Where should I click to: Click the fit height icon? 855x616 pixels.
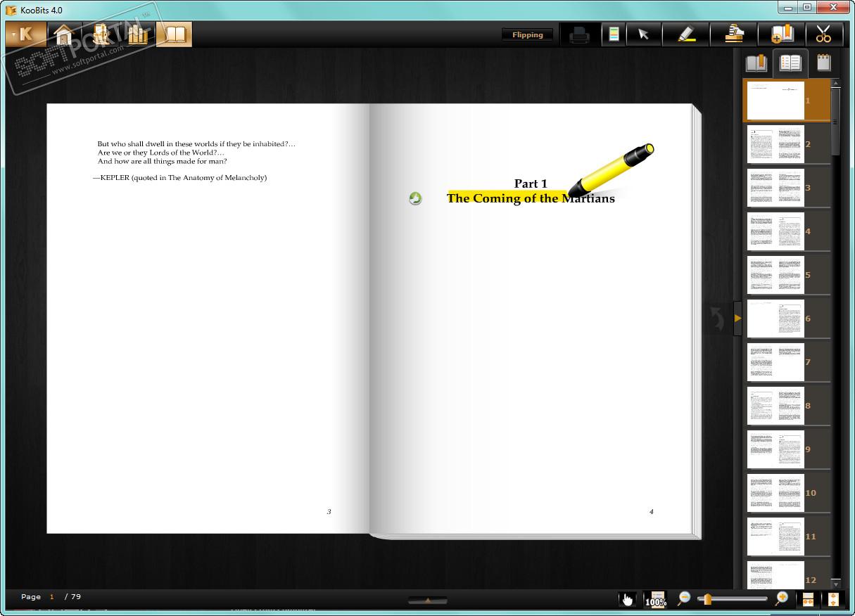833,599
